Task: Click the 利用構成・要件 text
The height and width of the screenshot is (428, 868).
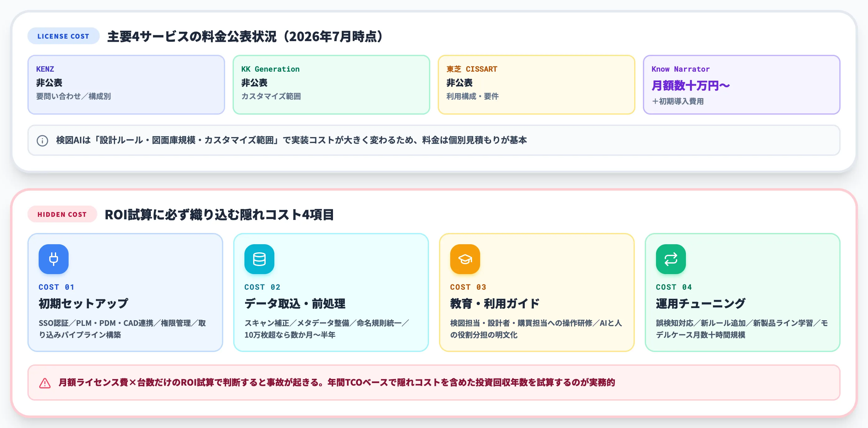Action: pos(472,96)
